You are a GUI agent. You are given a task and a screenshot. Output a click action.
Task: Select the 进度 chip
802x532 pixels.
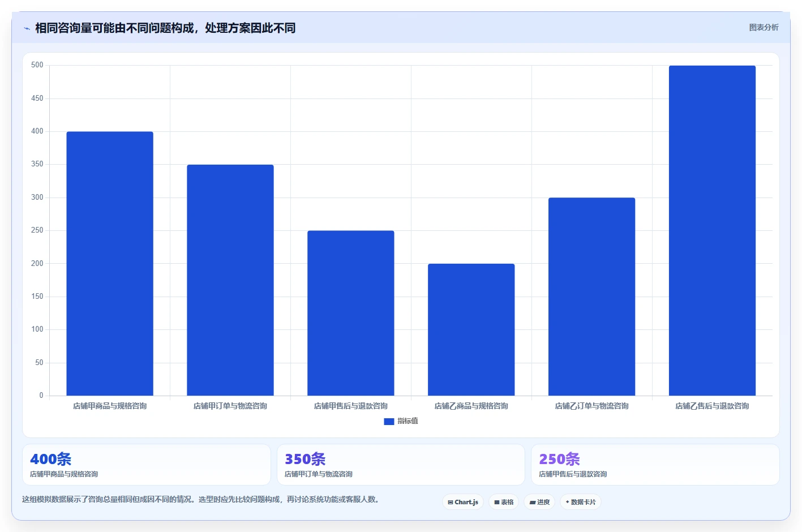[x=539, y=502]
